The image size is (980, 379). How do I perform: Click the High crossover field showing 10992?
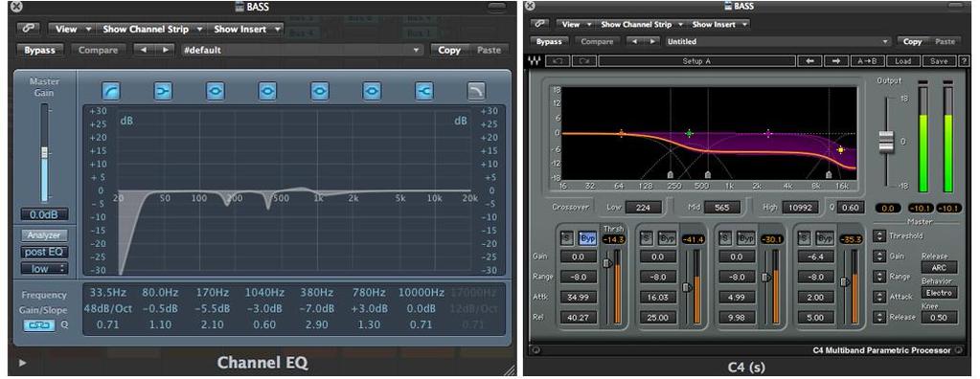click(x=799, y=208)
